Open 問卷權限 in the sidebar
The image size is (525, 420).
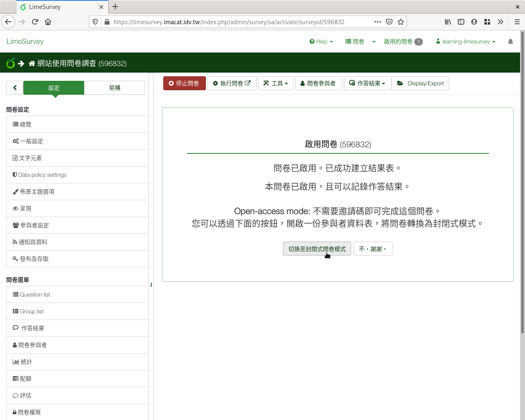pyautogui.click(x=78, y=412)
